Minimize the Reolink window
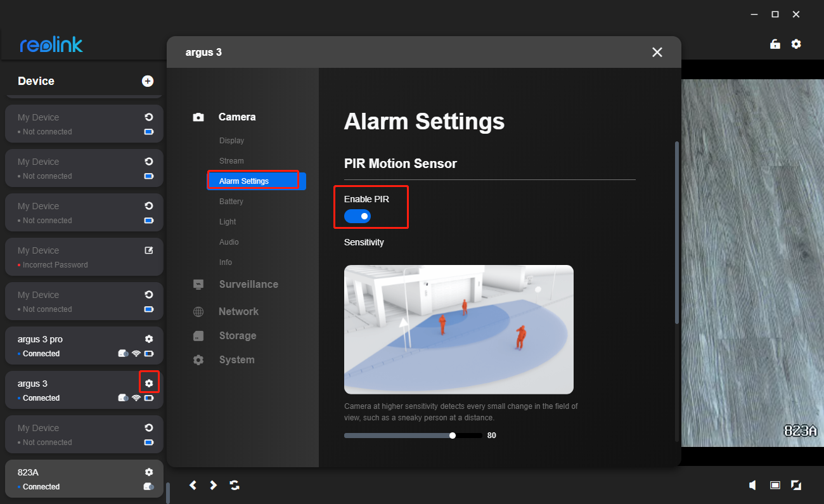Viewport: 824px width, 504px height. (x=754, y=14)
